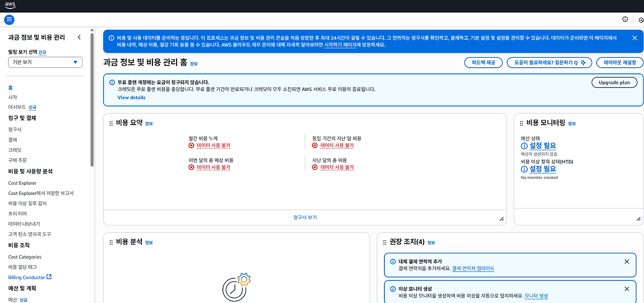
Task: Click the external link icon beside Billing Conductor
Action: click(49, 277)
